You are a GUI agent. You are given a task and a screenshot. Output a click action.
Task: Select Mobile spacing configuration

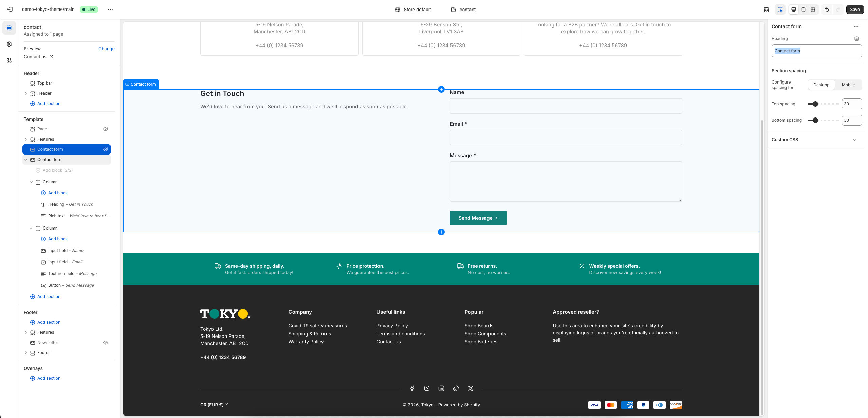848,85
